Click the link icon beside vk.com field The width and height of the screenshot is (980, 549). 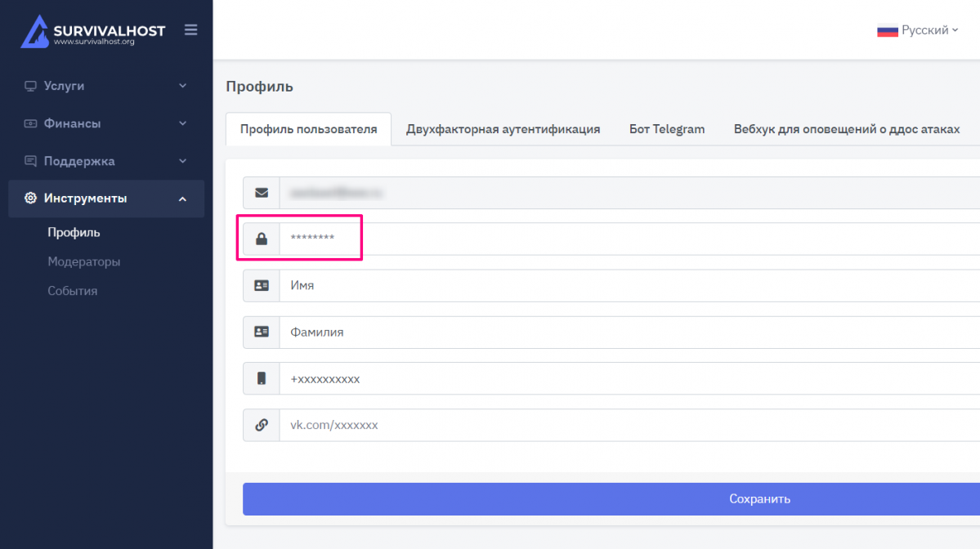(262, 426)
